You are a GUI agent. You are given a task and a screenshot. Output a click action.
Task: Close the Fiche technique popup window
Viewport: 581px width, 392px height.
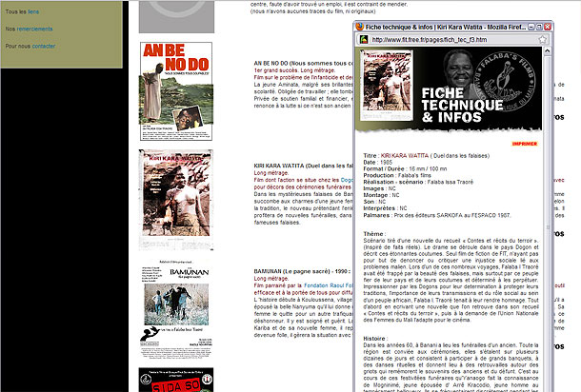548,27
